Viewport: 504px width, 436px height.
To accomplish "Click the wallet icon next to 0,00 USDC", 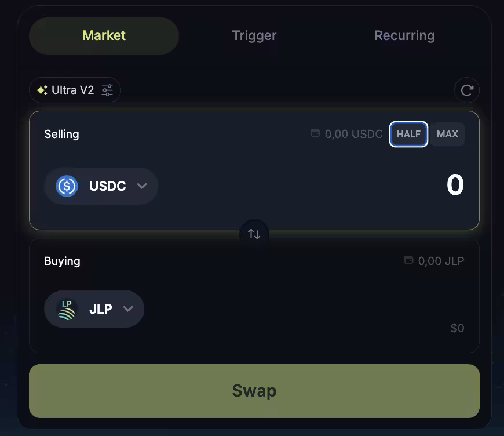I will click(x=316, y=133).
